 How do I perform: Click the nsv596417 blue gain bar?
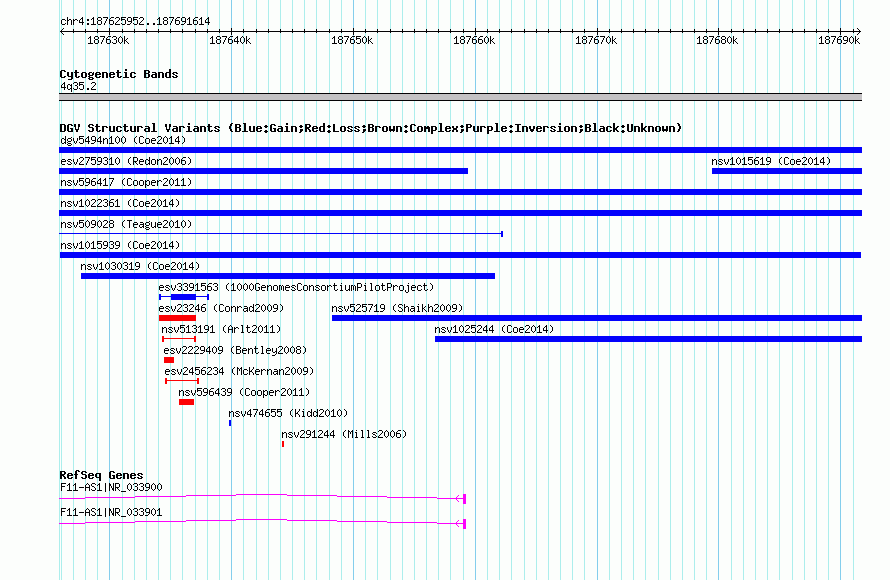point(460,192)
